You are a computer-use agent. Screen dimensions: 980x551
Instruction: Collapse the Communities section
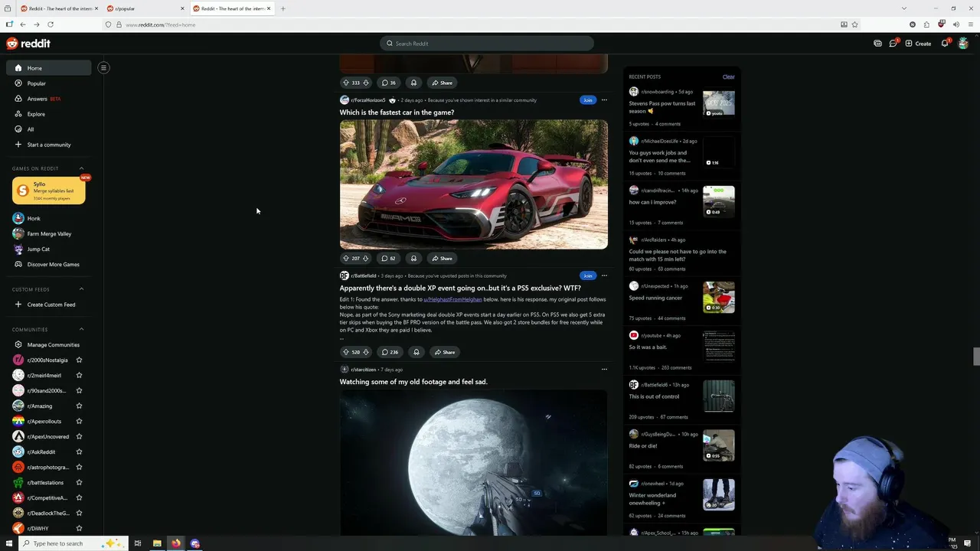[81, 329]
